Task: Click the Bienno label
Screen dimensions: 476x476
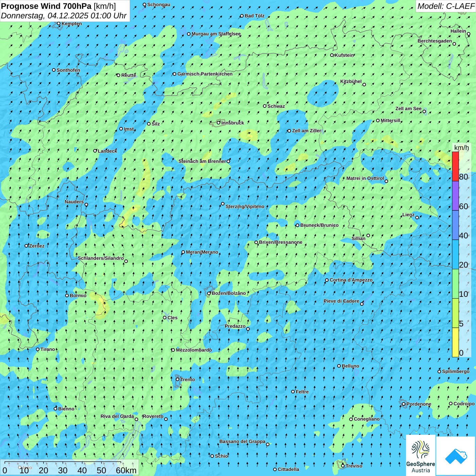Action: click(x=66, y=409)
